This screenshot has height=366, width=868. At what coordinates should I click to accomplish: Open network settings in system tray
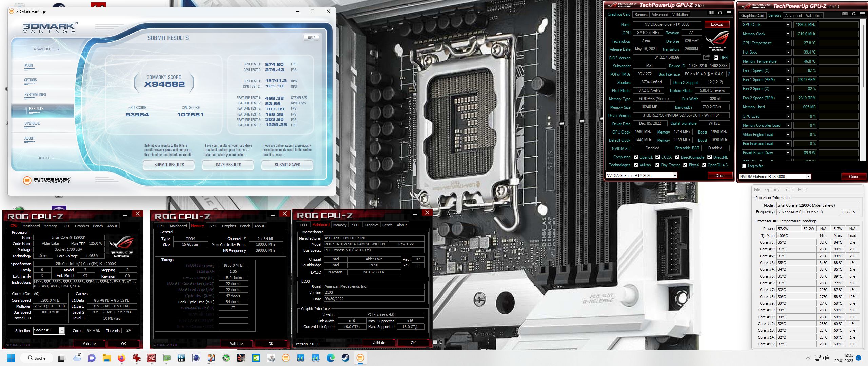(817, 358)
